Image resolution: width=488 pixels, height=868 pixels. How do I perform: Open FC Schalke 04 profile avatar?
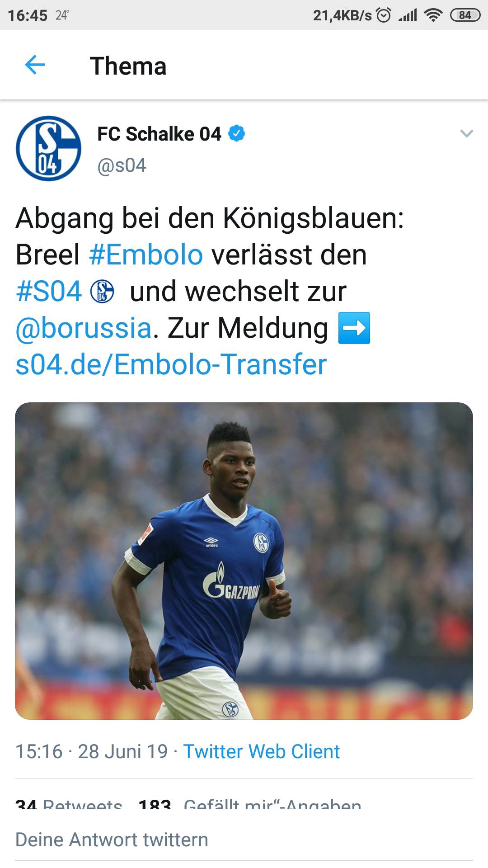click(48, 149)
